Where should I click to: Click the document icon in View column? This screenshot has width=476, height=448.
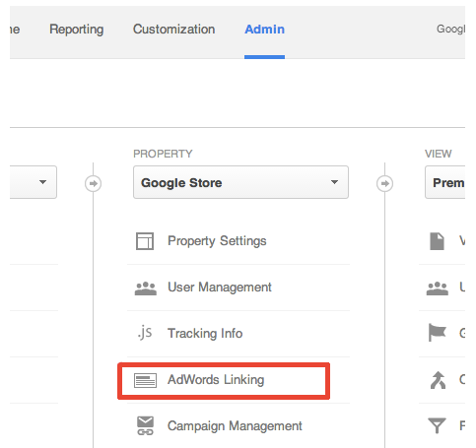(x=437, y=241)
